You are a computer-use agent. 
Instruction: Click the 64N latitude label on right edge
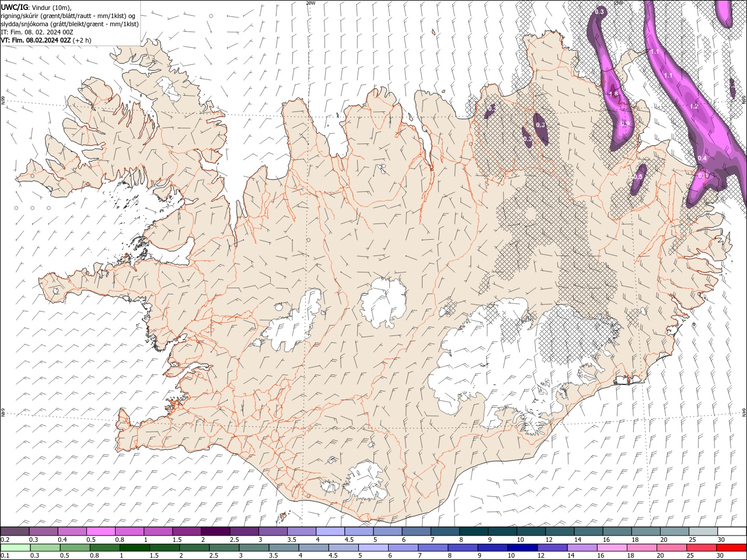[x=744, y=412]
